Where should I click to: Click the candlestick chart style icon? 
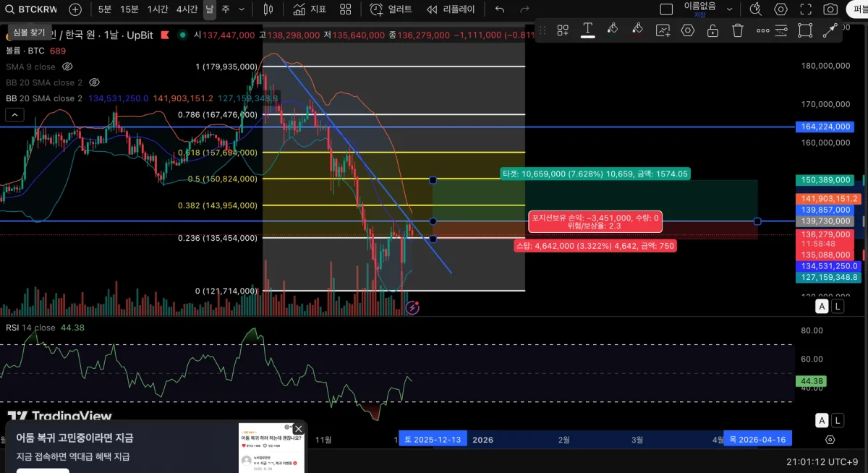point(268,9)
